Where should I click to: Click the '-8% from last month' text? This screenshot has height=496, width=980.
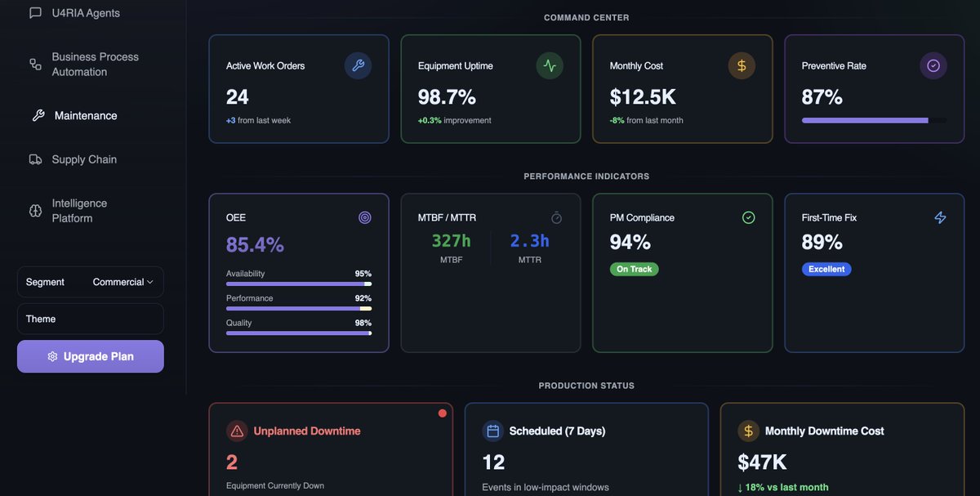click(647, 120)
